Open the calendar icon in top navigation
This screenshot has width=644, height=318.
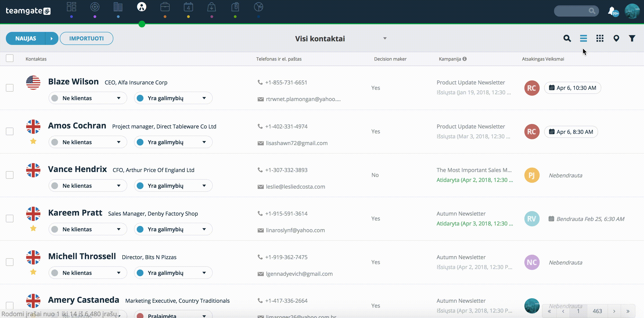(x=188, y=7)
